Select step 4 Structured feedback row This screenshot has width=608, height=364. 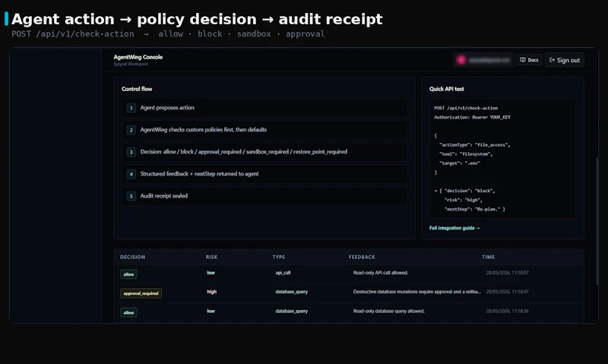(264, 174)
